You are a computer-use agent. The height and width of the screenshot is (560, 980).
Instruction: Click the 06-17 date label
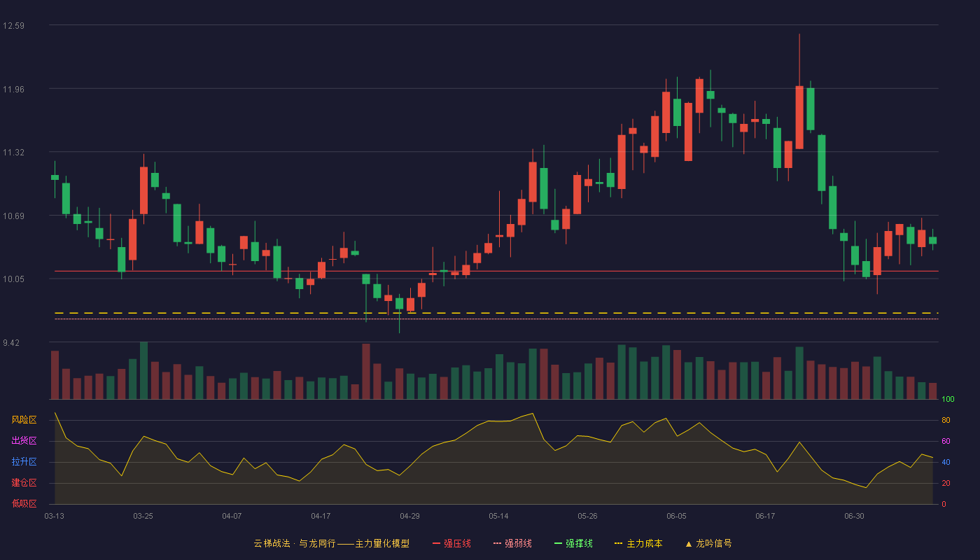(x=765, y=516)
